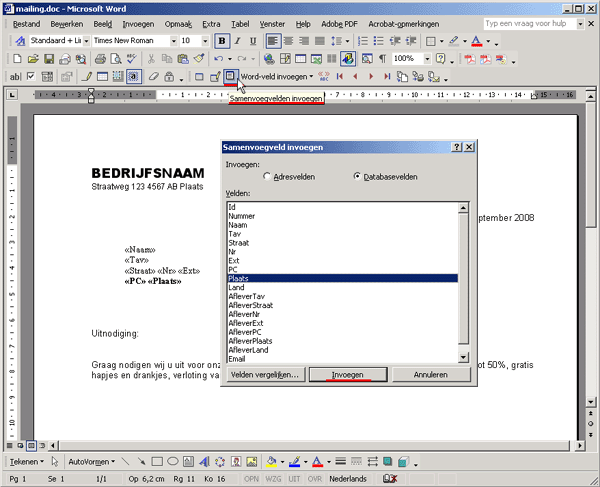
Task: Open the Tabel menu
Action: (x=240, y=21)
